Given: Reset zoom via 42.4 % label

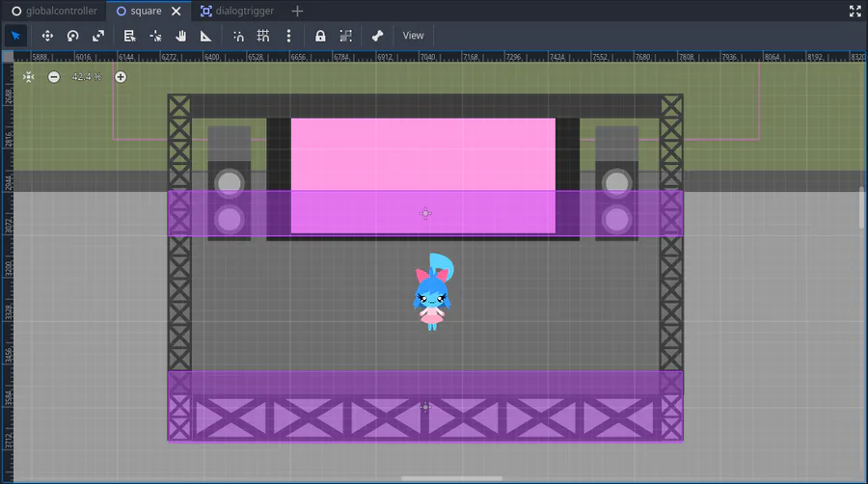Looking at the screenshot, I should tap(87, 77).
